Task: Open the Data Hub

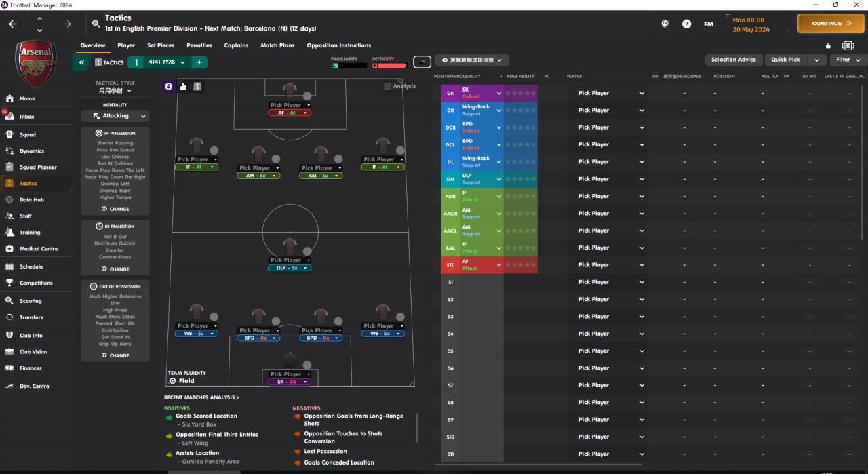Action: pyautogui.click(x=31, y=199)
